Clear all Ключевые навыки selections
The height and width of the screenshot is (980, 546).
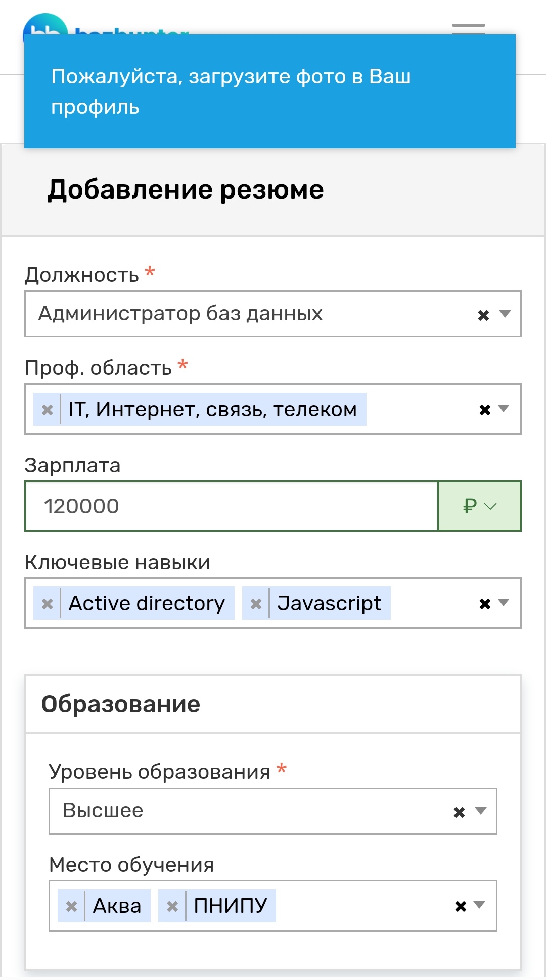tap(485, 604)
